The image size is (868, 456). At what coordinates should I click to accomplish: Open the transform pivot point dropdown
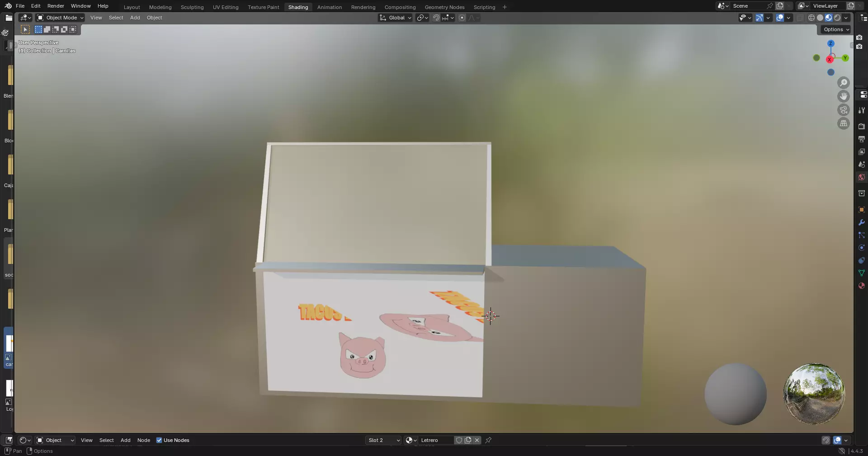click(x=422, y=18)
